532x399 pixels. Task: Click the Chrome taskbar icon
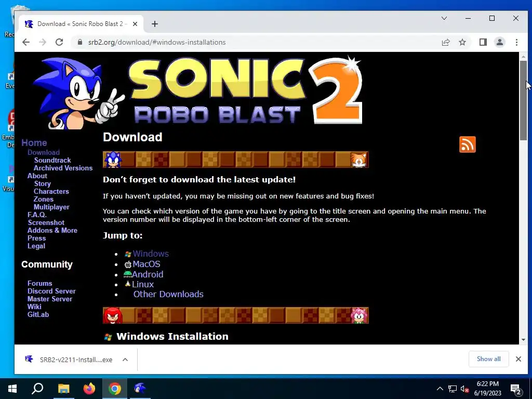[115, 389]
